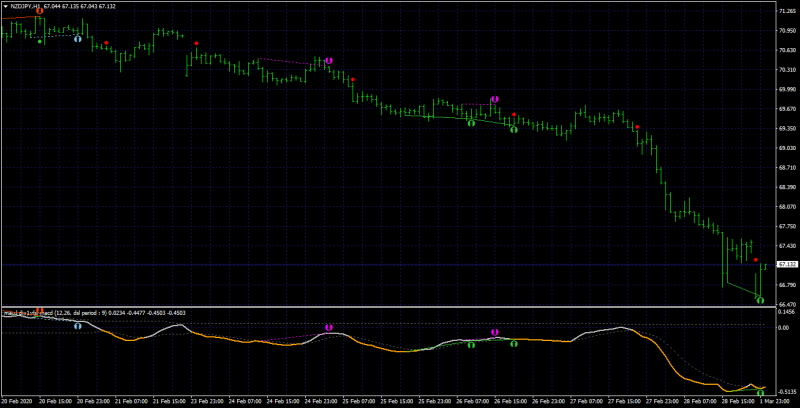Select first magenta arrow on price chart
The width and height of the screenshot is (800, 408).
[x=329, y=61]
